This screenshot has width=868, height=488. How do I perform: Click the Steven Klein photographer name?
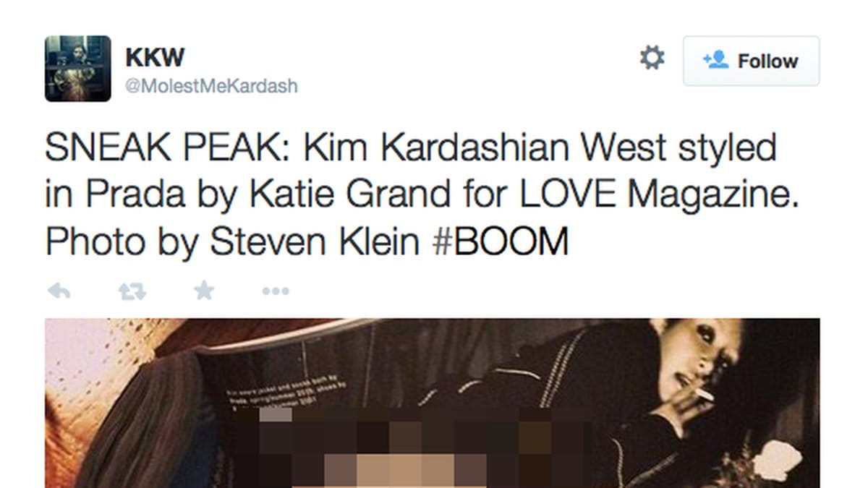click(314, 242)
